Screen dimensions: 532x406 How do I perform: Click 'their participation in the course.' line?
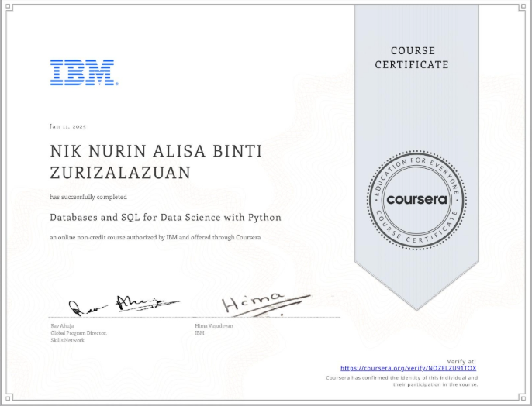pos(436,384)
